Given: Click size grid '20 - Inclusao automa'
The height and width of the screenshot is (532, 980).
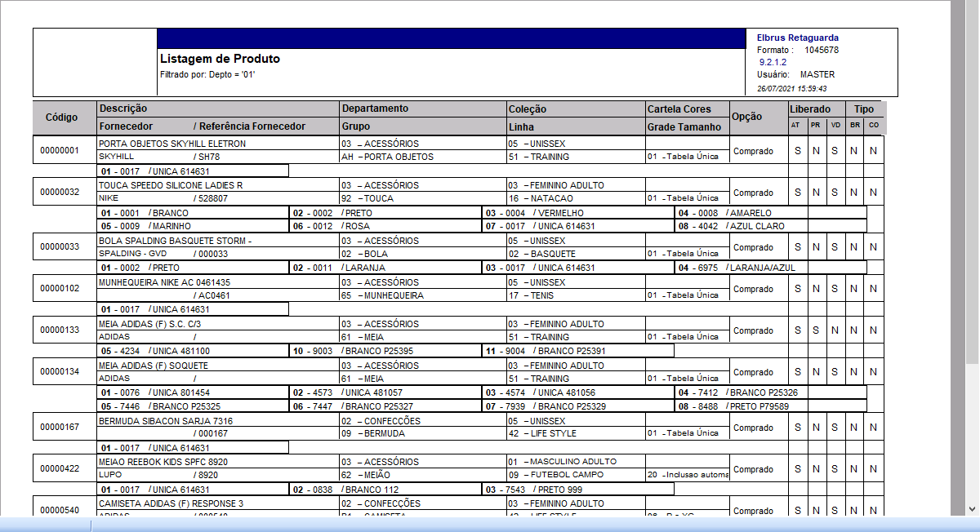Looking at the screenshot, I should (688, 475).
